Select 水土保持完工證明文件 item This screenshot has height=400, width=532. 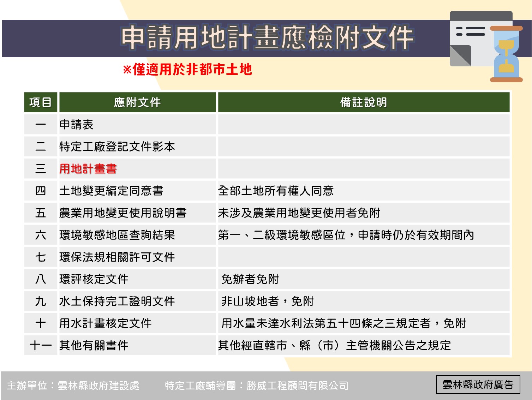click(117, 301)
